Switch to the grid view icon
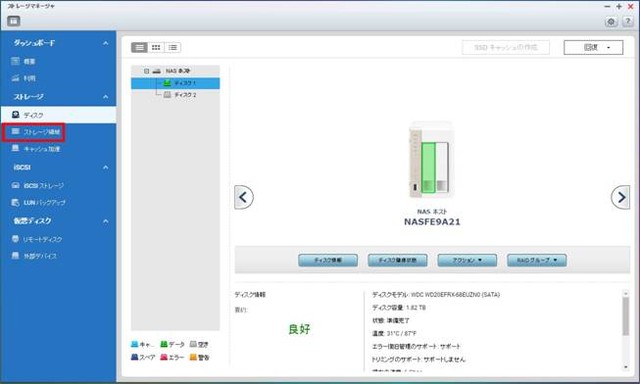 156,47
